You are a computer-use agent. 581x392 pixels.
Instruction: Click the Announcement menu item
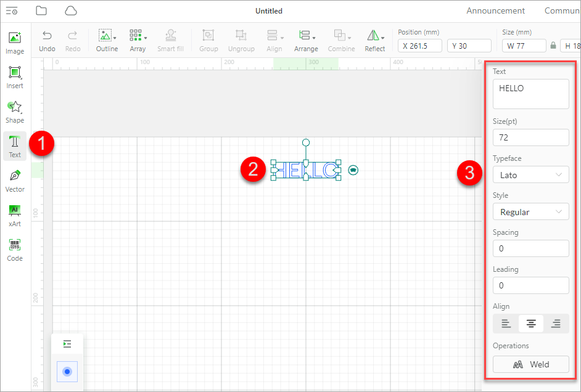tap(495, 10)
